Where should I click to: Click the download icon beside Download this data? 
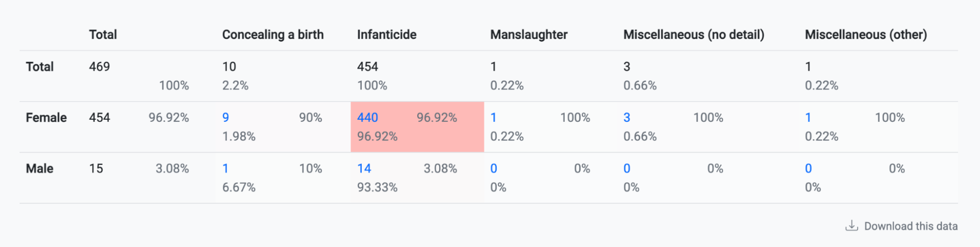(852, 225)
